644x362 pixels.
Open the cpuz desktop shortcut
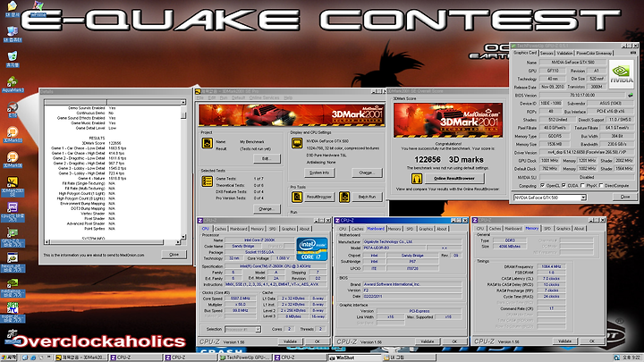tap(13, 212)
